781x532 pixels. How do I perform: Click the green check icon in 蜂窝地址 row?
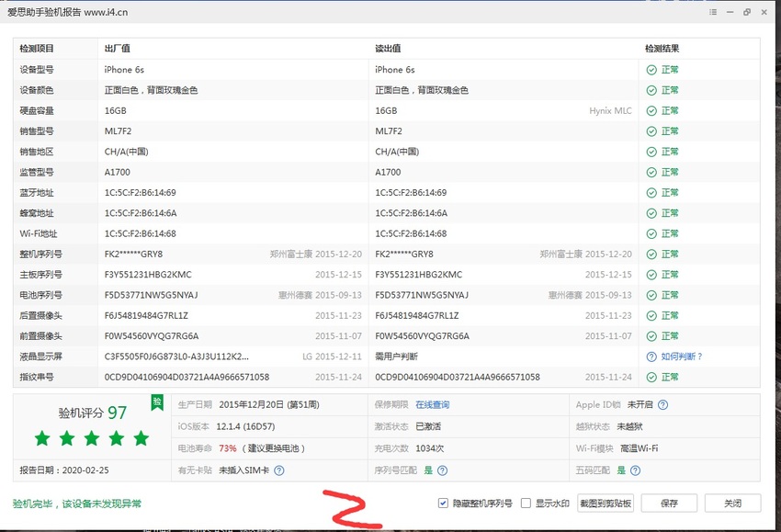pos(651,213)
